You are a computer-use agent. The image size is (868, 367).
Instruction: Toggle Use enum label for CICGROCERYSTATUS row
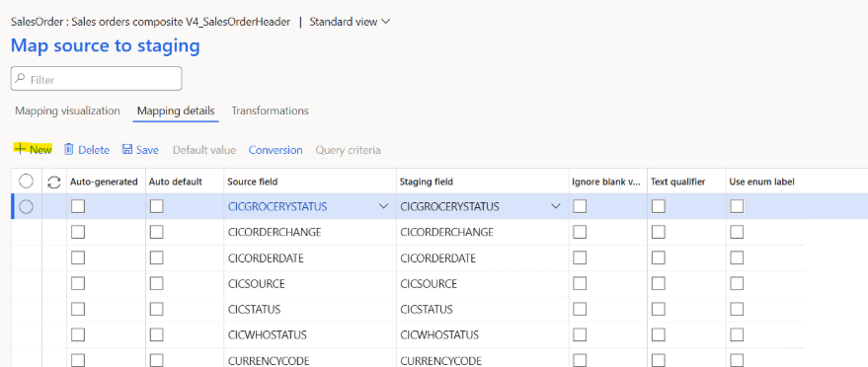(x=737, y=207)
